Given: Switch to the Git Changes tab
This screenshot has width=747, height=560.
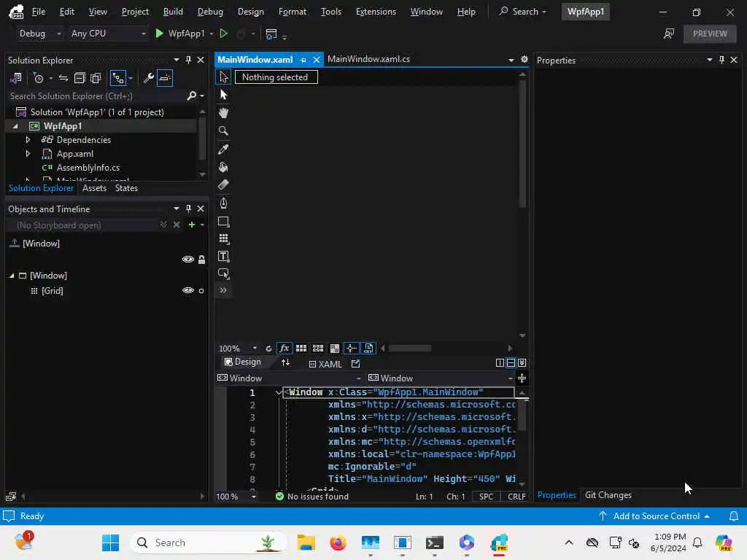Looking at the screenshot, I should tap(608, 495).
